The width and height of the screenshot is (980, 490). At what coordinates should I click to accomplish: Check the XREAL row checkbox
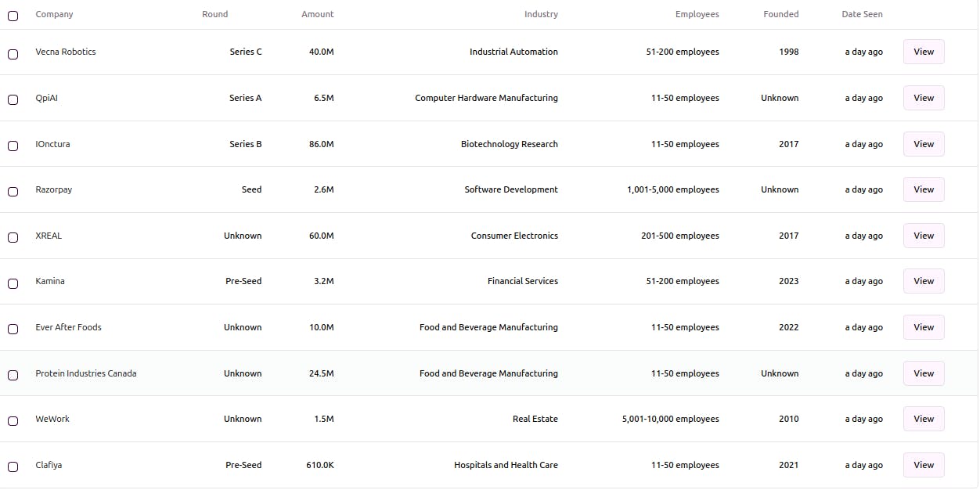pos(13,237)
